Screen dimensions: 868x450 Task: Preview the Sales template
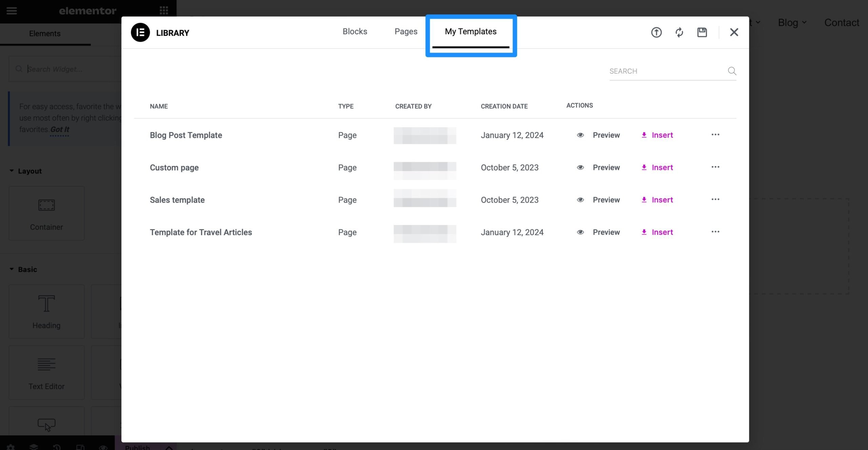(606, 200)
